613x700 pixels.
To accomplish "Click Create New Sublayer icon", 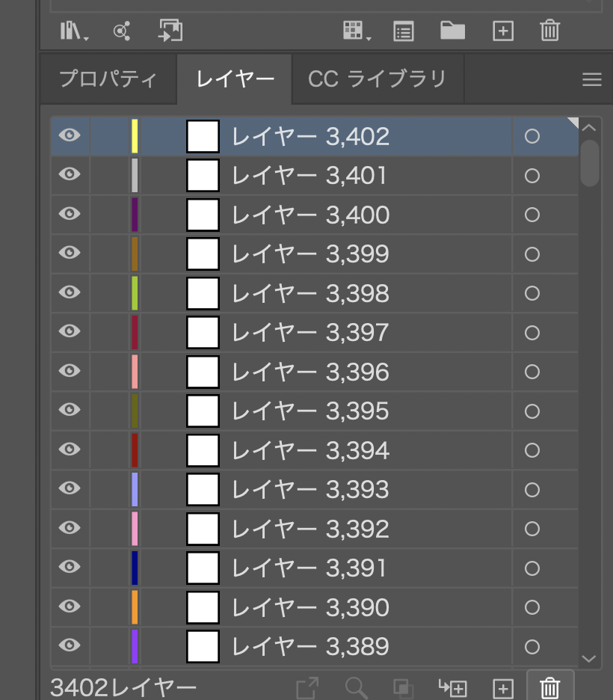I will click(x=453, y=688).
